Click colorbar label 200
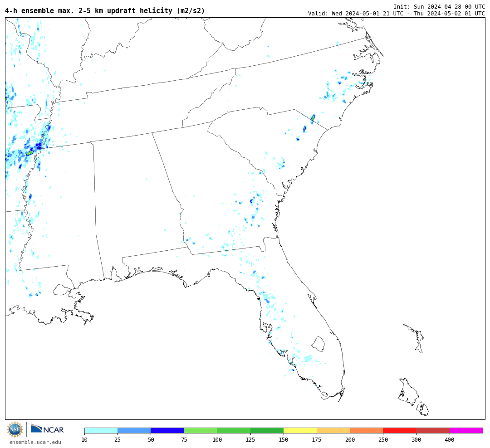The width and height of the screenshot is (490, 448). [350, 439]
